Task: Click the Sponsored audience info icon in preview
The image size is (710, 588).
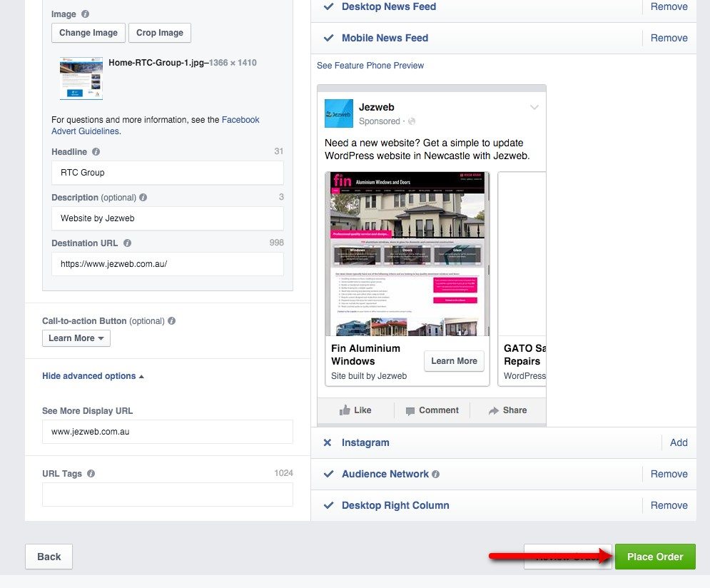Action: point(412,121)
